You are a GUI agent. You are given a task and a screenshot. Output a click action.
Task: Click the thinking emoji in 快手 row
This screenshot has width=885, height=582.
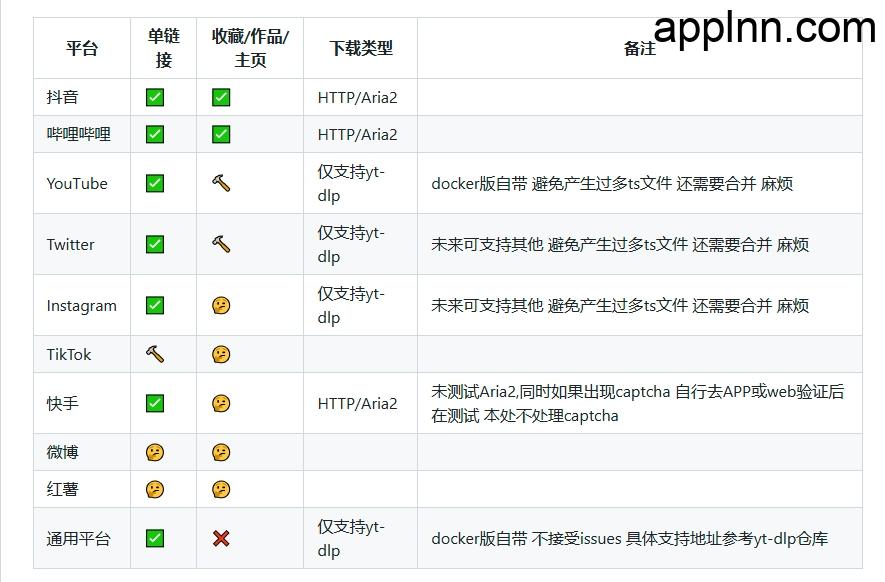(221, 404)
